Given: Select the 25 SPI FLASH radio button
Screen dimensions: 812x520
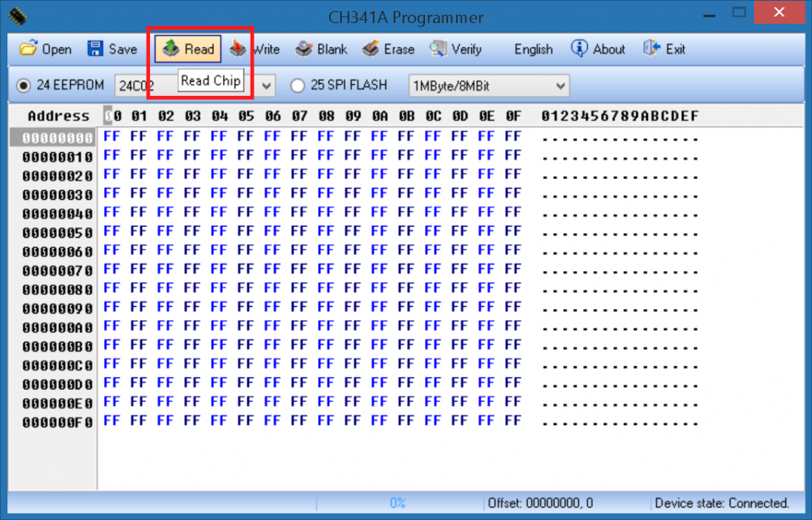Looking at the screenshot, I should 297,86.
